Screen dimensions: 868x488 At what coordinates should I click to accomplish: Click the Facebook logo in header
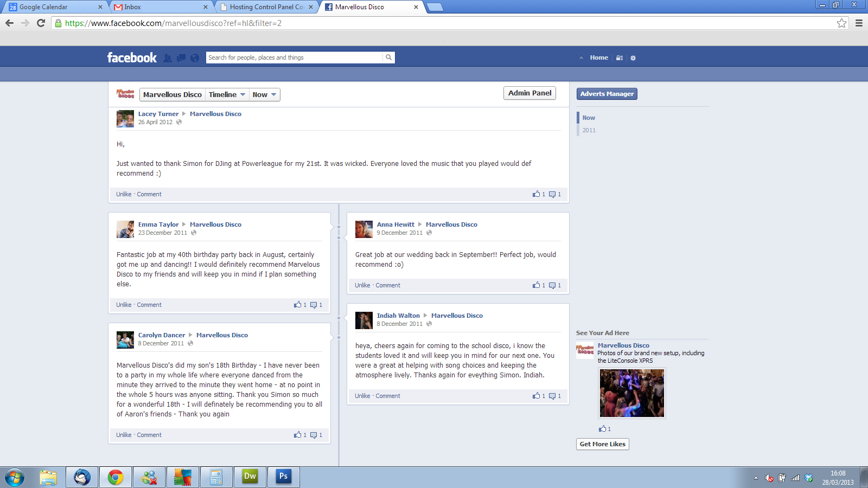(x=132, y=57)
